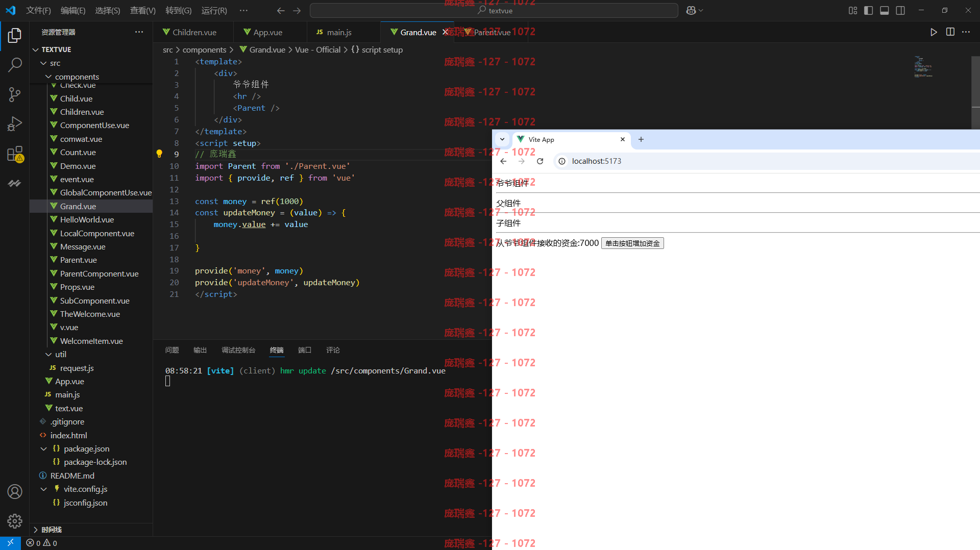The height and width of the screenshot is (550, 980).
Task: Open the overflow menu ellipsis in menu bar
Action: 243,10
